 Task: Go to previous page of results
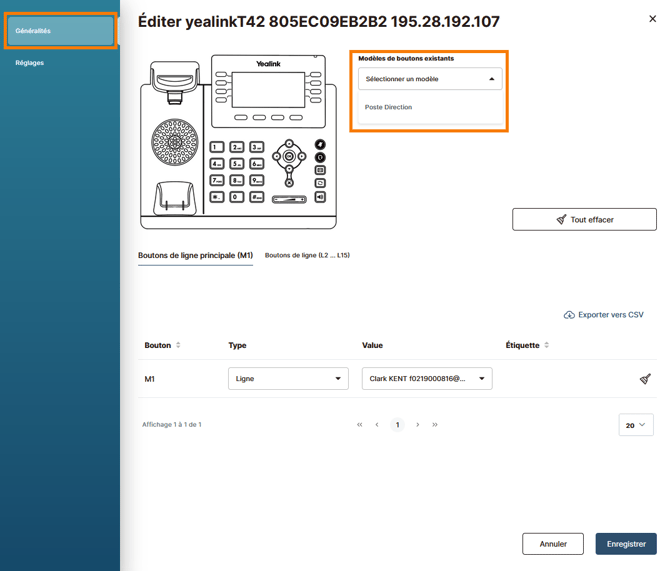click(x=377, y=424)
